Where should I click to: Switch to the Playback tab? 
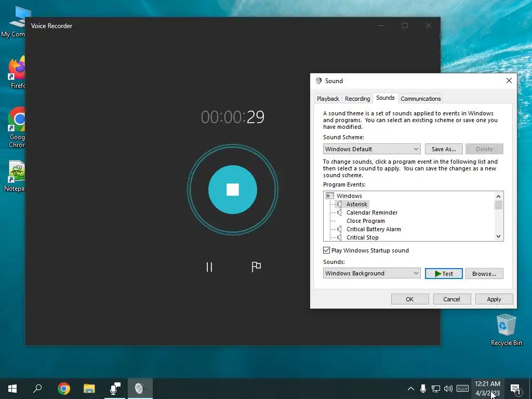point(328,99)
